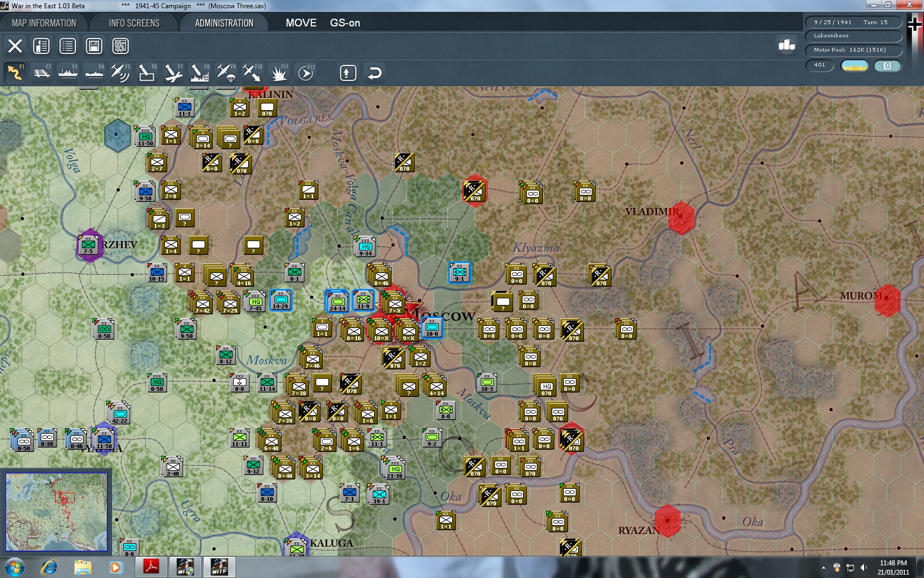Click the Lukovnikovo location field

coord(853,36)
